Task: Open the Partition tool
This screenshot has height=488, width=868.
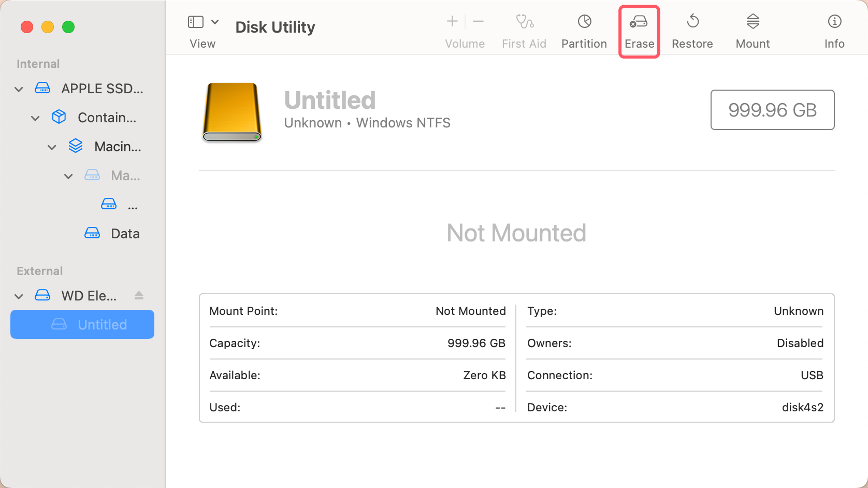Action: pos(584,30)
